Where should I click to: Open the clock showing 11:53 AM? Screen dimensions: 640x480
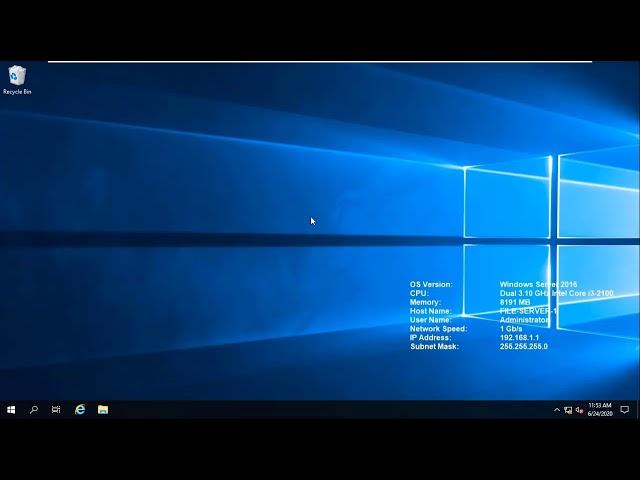click(x=600, y=409)
